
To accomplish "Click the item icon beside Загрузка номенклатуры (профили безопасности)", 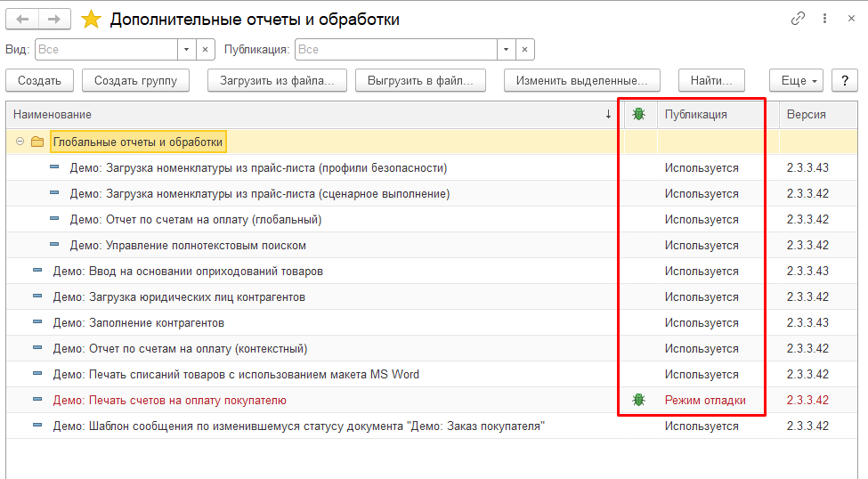I will [x=54, y=167].
